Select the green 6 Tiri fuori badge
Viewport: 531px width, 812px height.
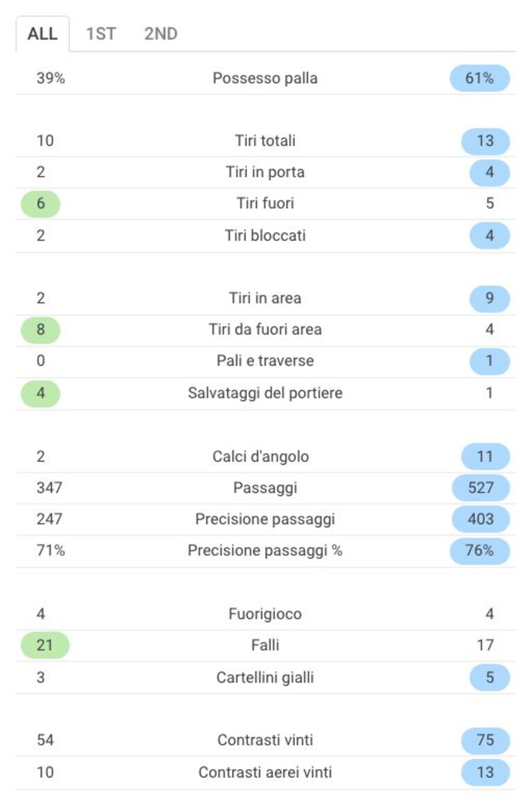[40, 204]
